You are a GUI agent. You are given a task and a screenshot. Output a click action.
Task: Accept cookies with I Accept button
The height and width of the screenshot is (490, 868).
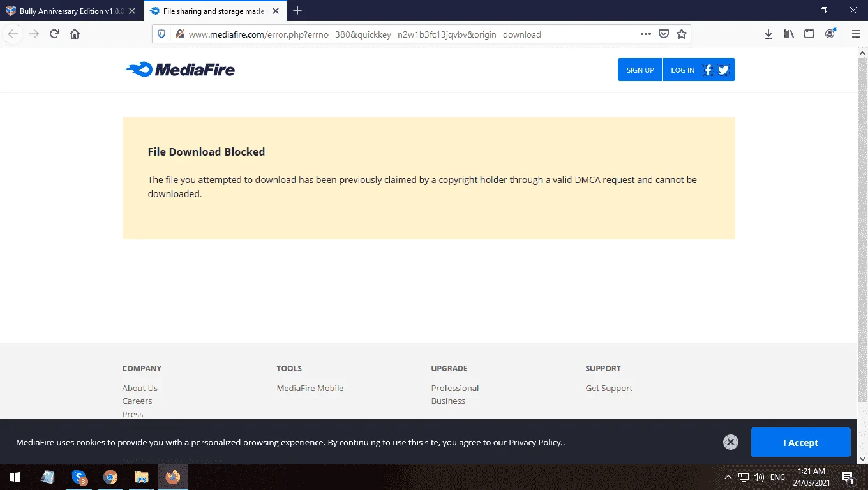tap(800, 442)
